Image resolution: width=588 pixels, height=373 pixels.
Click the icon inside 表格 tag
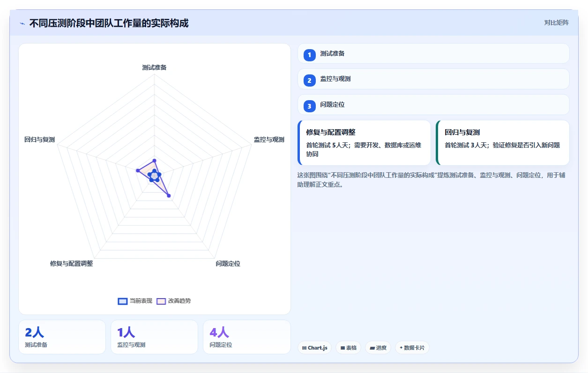(342, 348)
